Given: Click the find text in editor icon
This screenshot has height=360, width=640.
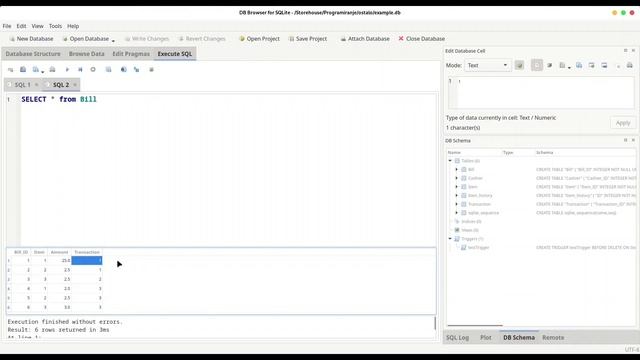Looking at the screenshot, I should 123,70.
